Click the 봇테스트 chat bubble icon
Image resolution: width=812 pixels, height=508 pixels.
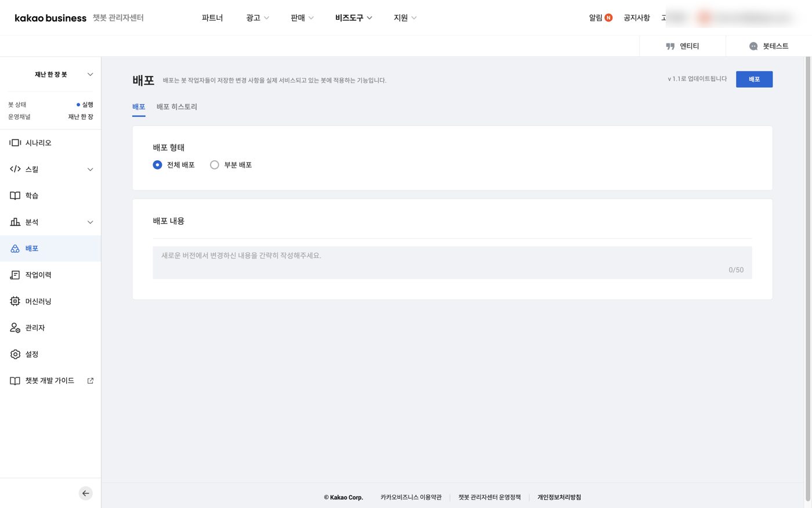[x=753, y=46]
